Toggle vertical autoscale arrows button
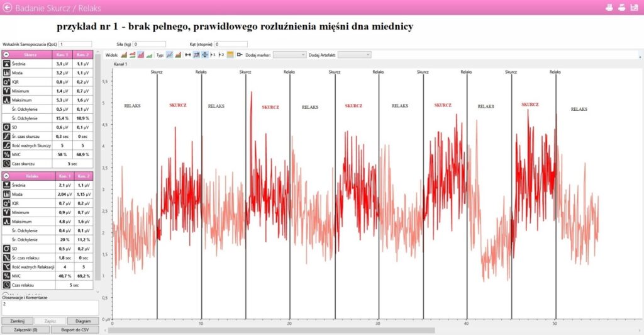 tap(205, 55)
